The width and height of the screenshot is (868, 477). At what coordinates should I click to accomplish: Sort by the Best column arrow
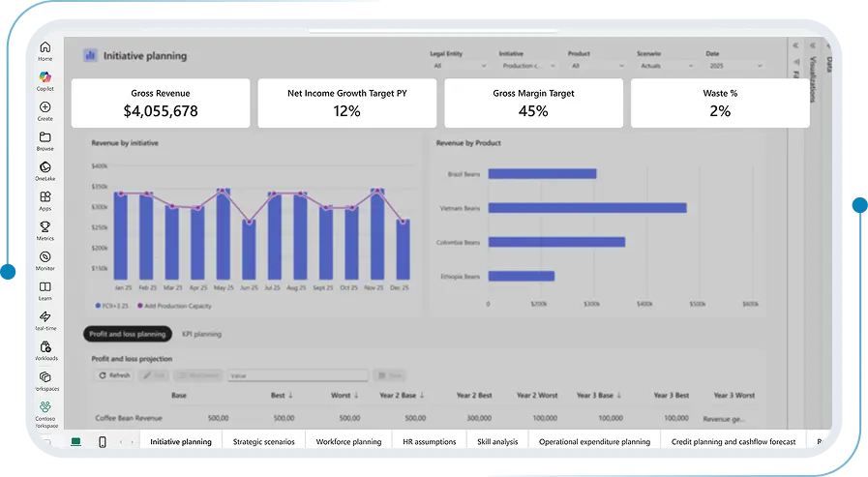pos(290,395)
